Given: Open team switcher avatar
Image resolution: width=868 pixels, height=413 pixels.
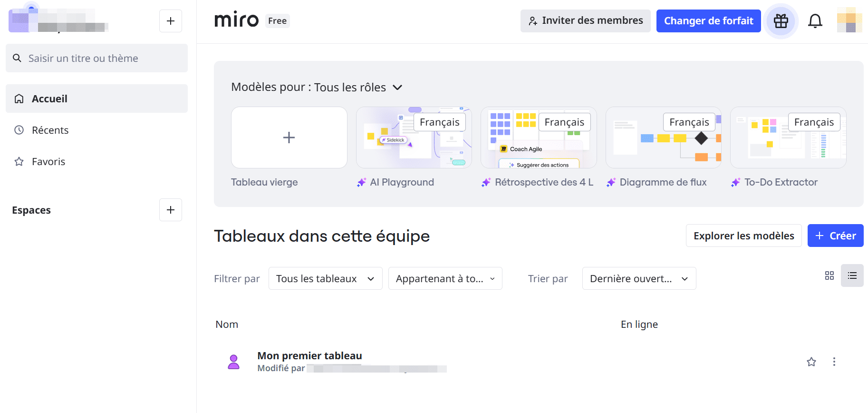Looking at the screenshot, I should (x=19, y=21).
